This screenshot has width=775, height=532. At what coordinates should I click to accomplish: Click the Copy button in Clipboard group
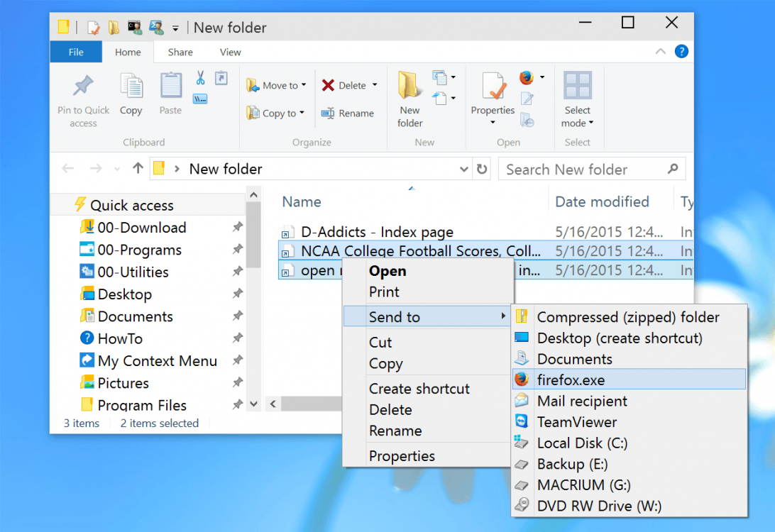click(131, 94)
